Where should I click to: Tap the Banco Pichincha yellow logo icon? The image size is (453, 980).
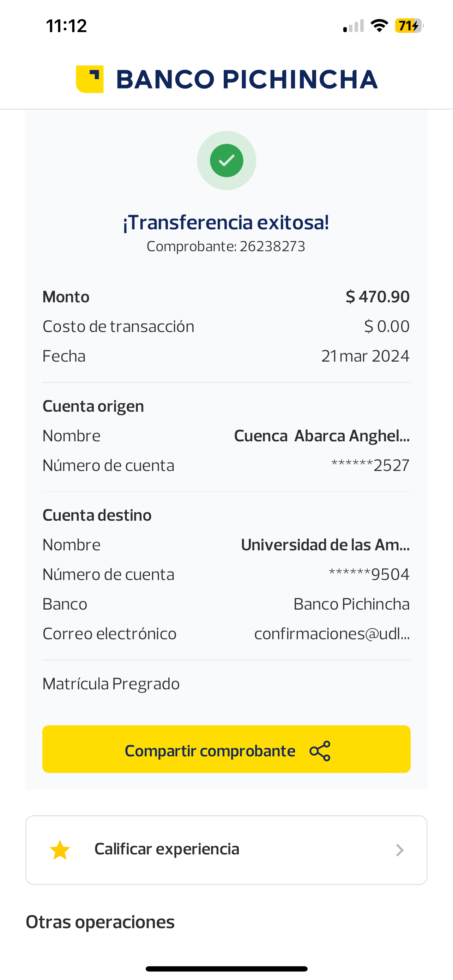point(90,79)
